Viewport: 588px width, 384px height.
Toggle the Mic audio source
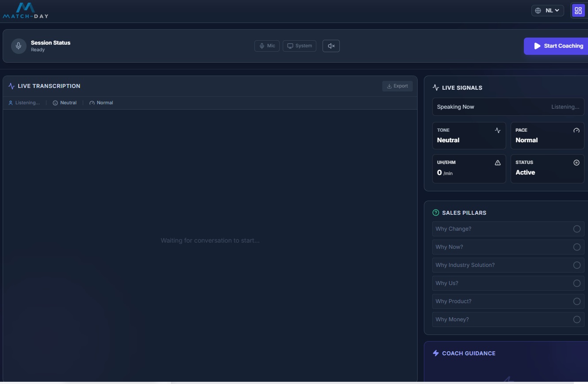coord(267,46)
